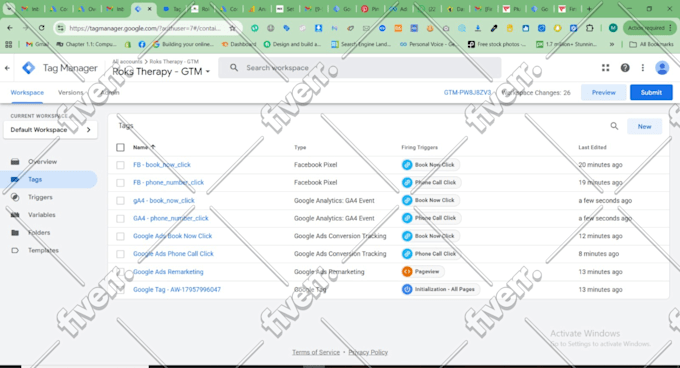Reload the page in browser

pos(42,28)
